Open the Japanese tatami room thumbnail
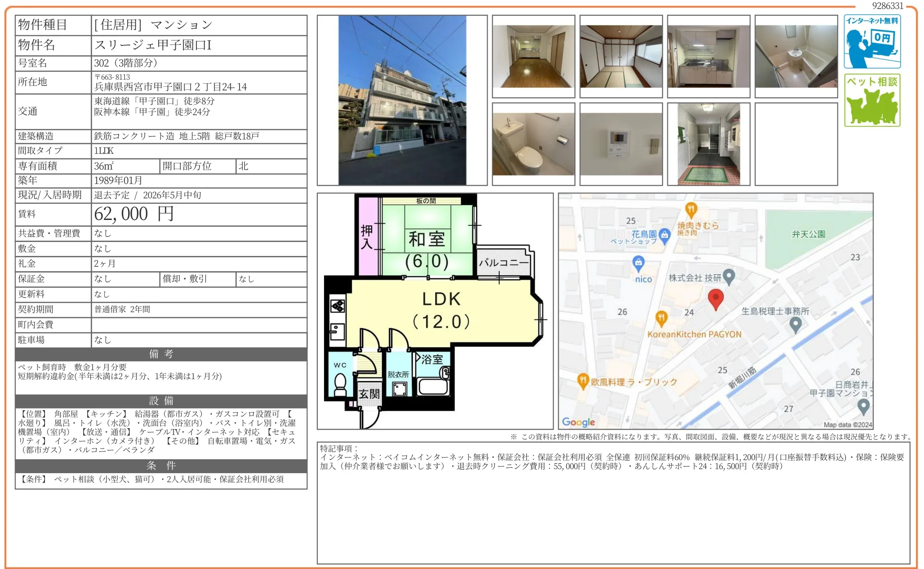The height and width of the screenshot is (569, 924). [621, 56]
